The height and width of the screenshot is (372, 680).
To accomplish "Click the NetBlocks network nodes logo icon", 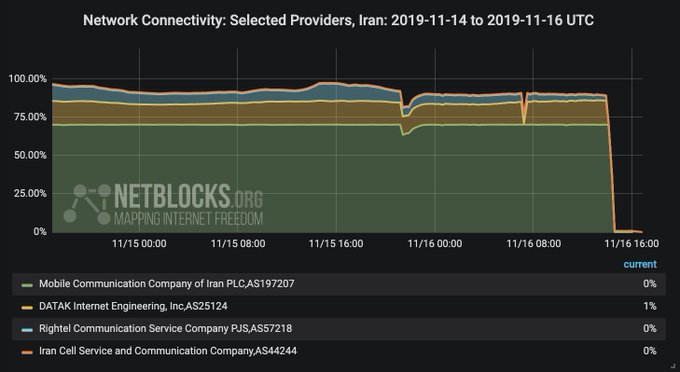I will (x=87, y=204).
